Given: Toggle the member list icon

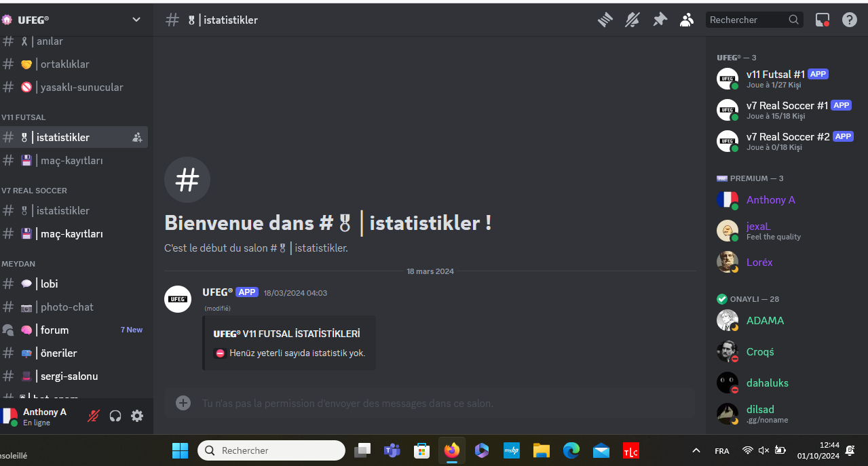Looking at the screenshot, I should tap(687, 20).
